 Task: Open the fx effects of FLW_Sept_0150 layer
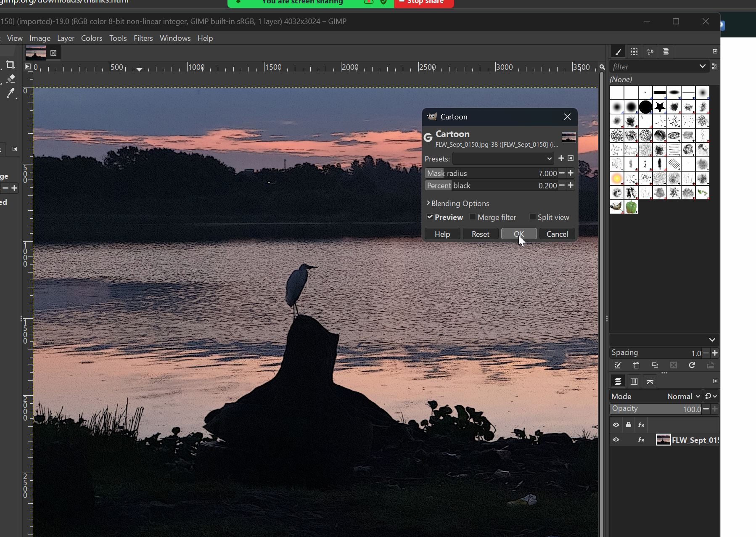click(641, 440)
